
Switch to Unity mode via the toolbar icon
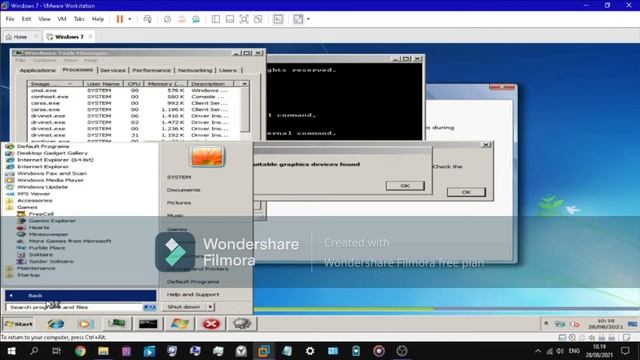(258, 19)
